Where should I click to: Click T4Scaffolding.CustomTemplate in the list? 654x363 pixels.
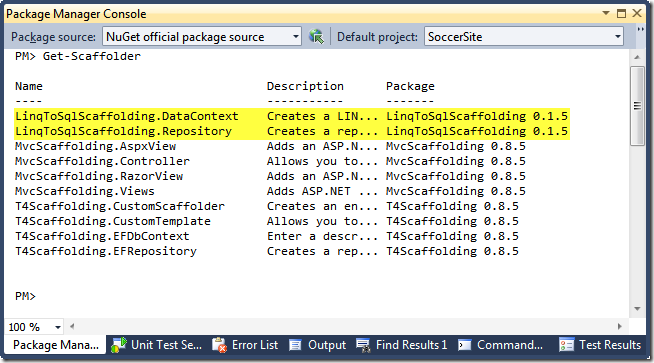pos(113,221)
